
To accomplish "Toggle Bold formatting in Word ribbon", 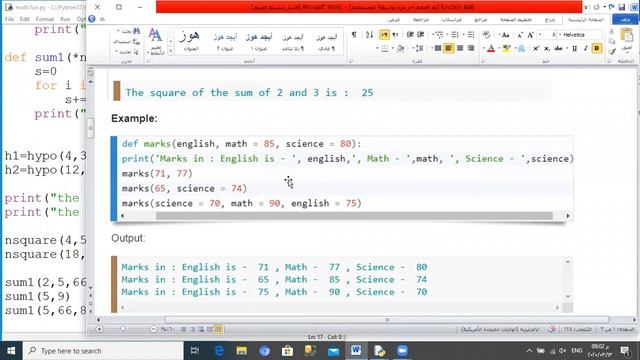I will pyautogui.click(x=597, y=48).
